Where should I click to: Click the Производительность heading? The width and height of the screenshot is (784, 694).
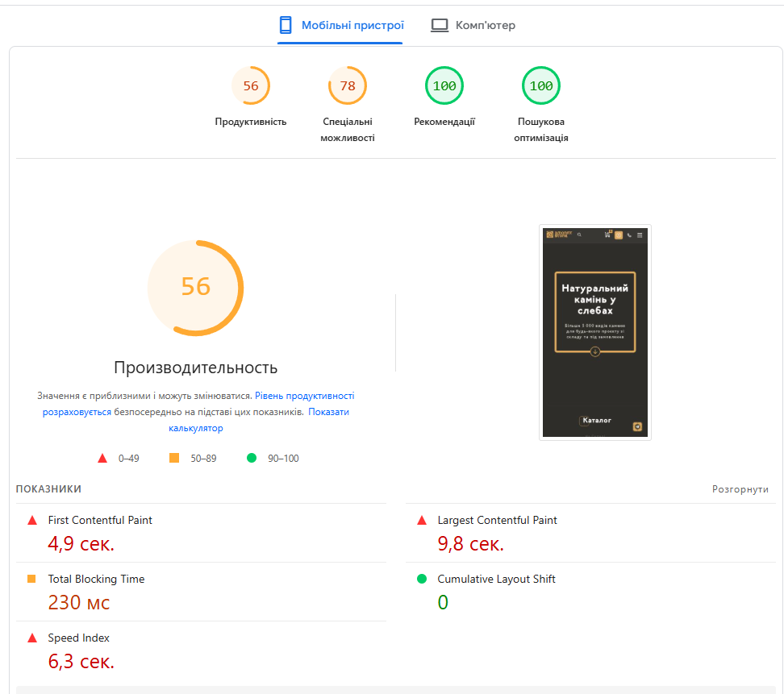coord(195,368)
